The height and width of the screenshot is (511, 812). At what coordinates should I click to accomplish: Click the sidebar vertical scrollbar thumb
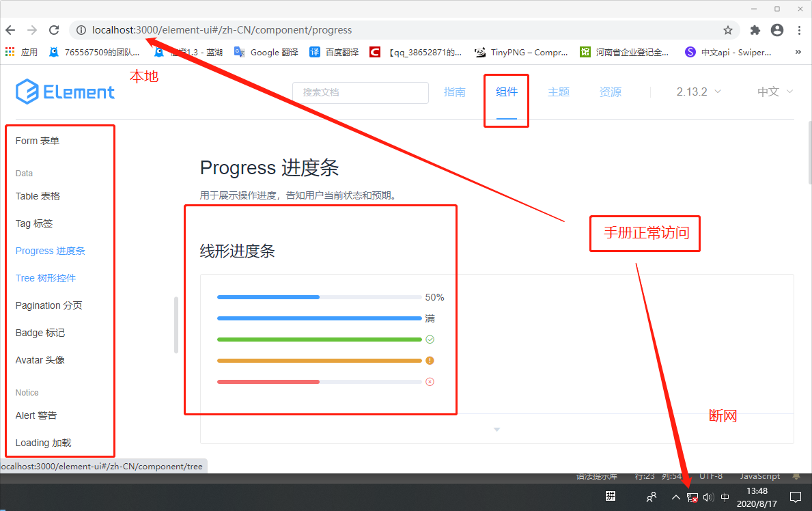pyautogui.click(x=176, y=325)
